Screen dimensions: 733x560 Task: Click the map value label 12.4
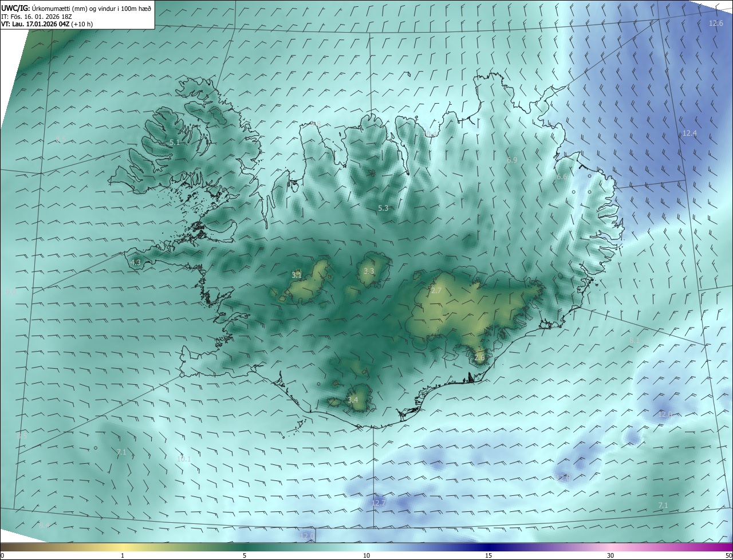tap(689, 133)
